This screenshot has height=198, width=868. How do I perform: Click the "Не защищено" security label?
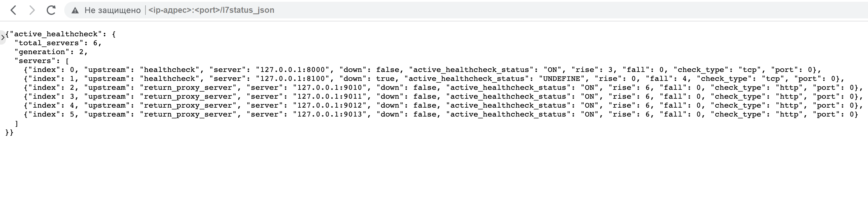[112, 10]
